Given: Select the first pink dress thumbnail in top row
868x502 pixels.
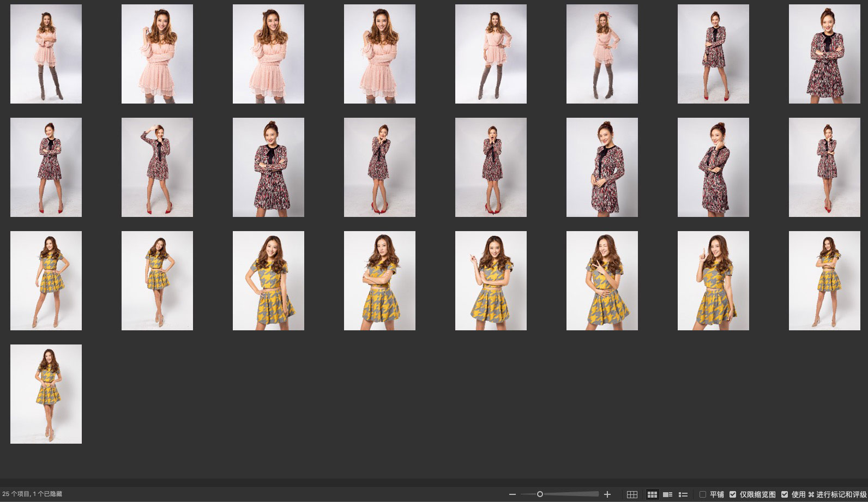Looking at the screenshot, I should coord(46,54).
